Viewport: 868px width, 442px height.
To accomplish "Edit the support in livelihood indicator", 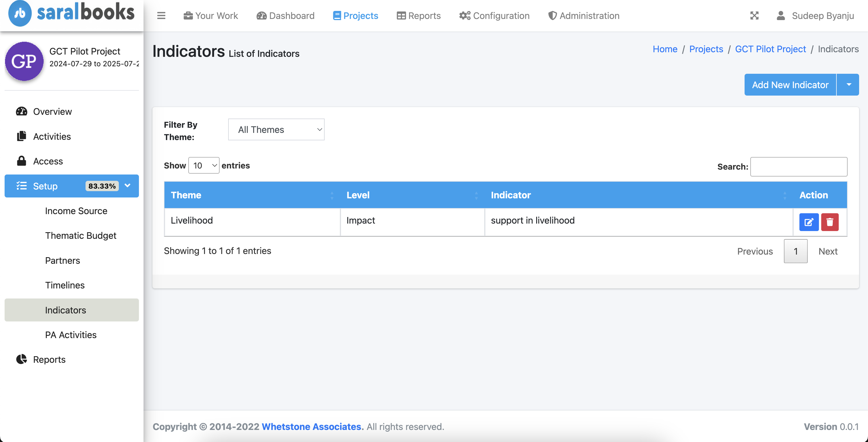I will 809,222.
